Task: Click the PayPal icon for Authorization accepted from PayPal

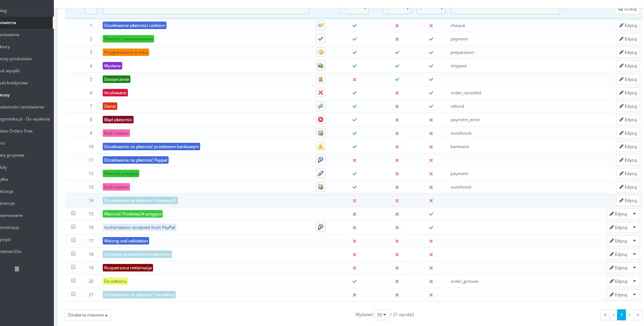Action: tap(321, 227)
